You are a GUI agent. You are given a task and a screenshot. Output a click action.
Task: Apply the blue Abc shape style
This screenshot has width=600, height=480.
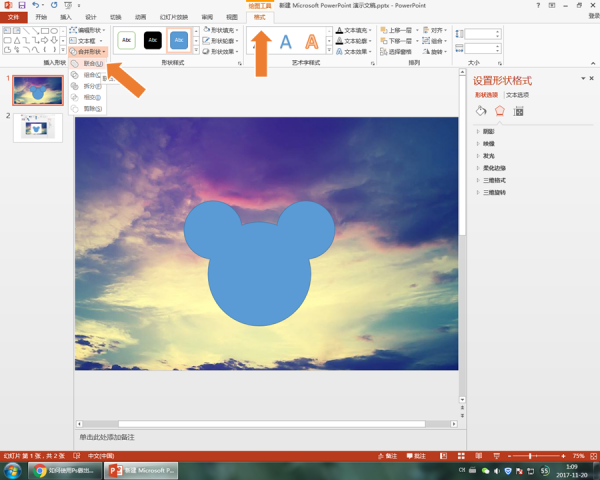179,40
